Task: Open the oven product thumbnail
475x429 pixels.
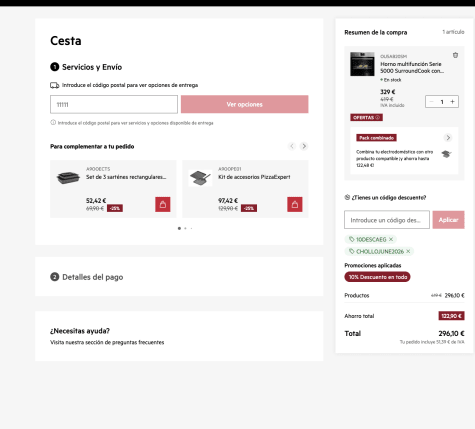Action: coord(362,64)
